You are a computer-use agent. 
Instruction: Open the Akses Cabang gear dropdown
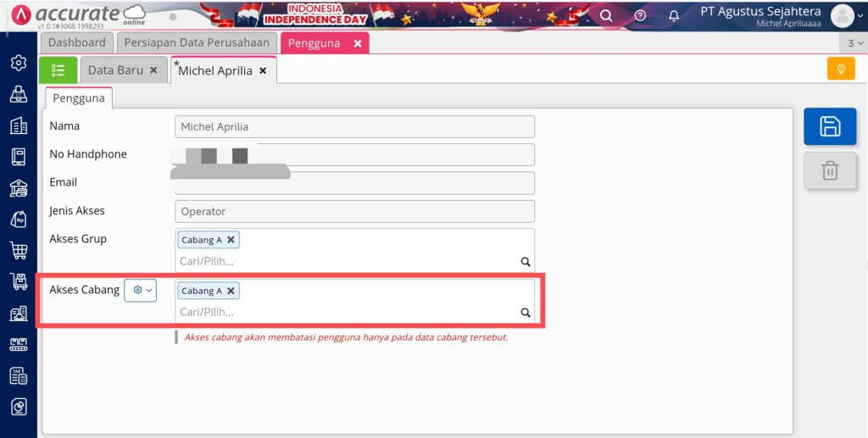[141, 291]
